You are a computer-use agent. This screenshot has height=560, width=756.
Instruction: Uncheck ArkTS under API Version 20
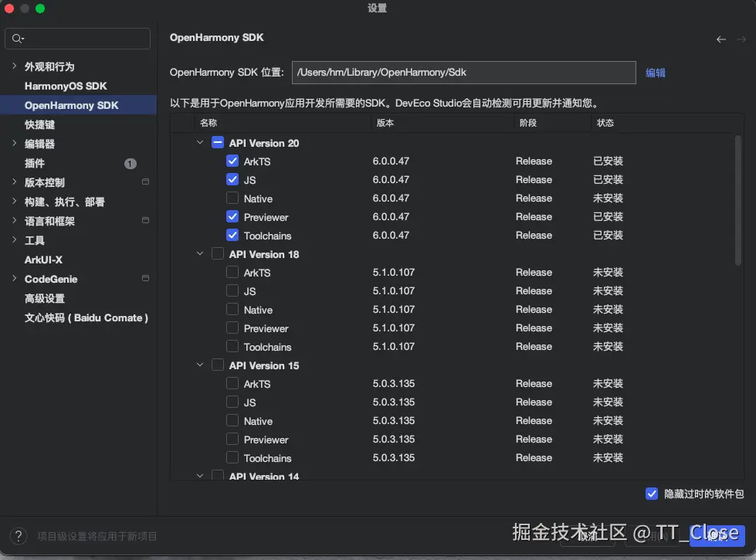pos(232,161)
